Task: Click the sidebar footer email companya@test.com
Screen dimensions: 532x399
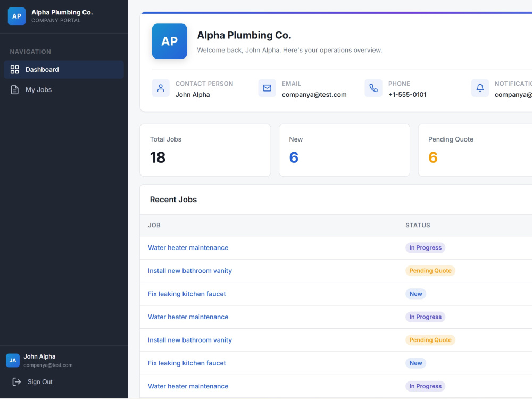Action: pyautogui.click(x=48, y=365)
